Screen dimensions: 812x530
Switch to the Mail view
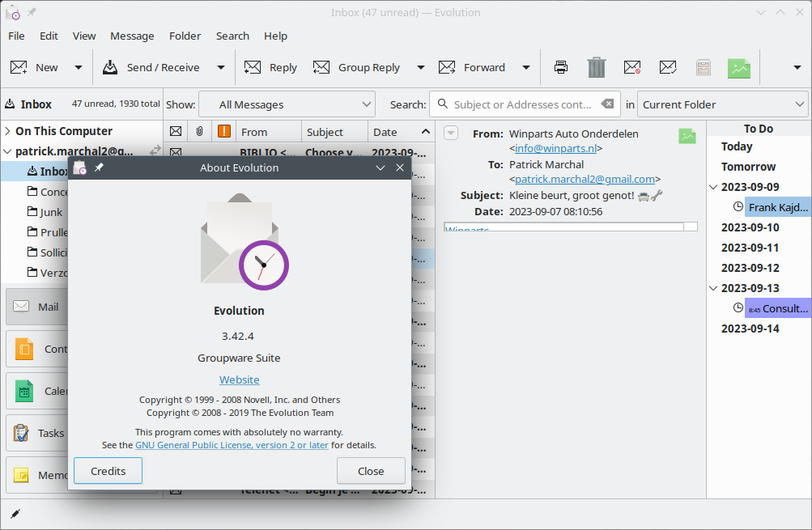coord(37,307)
